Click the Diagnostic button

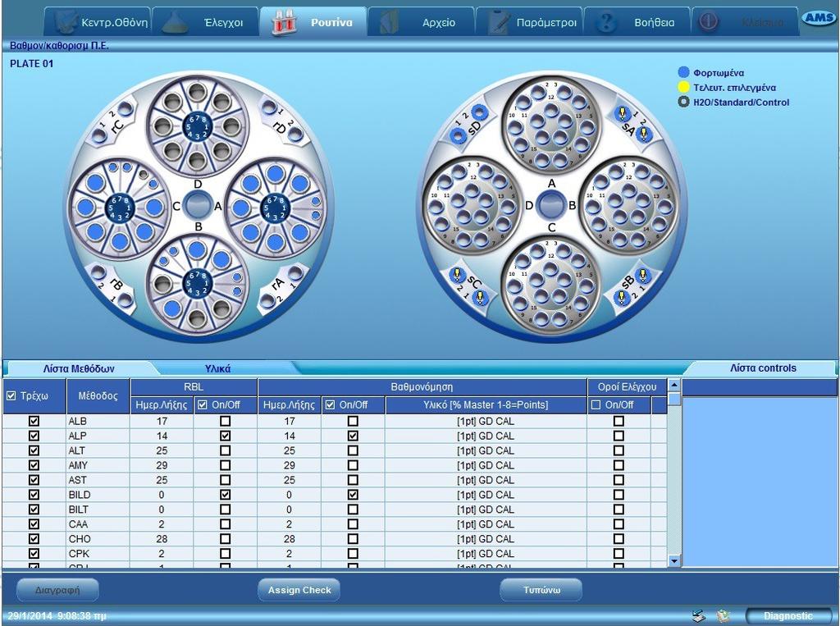tap(788, 616)
